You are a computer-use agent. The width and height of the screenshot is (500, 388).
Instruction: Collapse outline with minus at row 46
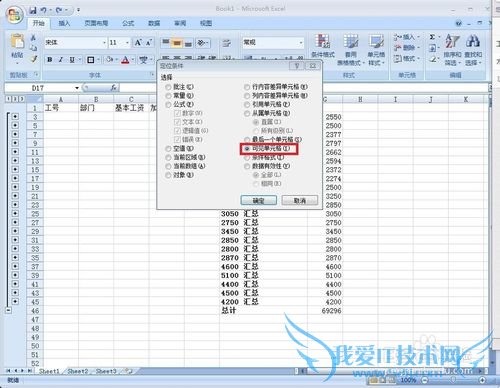tap(8, 310)
